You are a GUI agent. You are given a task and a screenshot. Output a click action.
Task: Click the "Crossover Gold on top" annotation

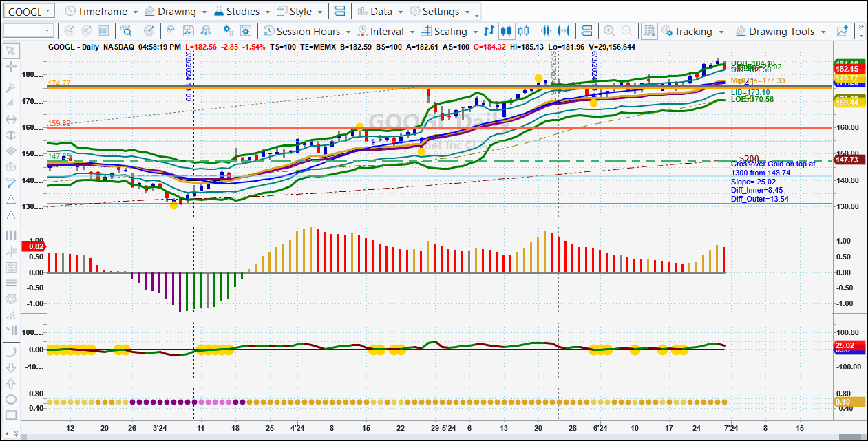pyautogui.click(x=773, y=164)
